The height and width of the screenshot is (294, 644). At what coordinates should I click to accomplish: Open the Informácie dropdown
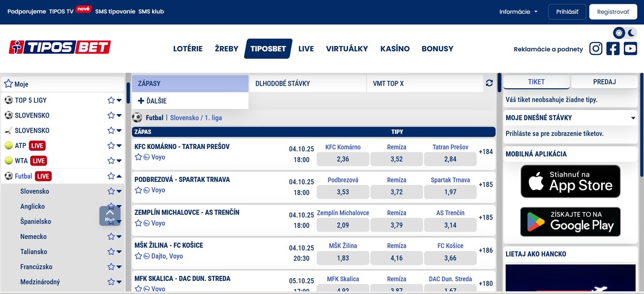pyautogui.click(x=518, y=12)
